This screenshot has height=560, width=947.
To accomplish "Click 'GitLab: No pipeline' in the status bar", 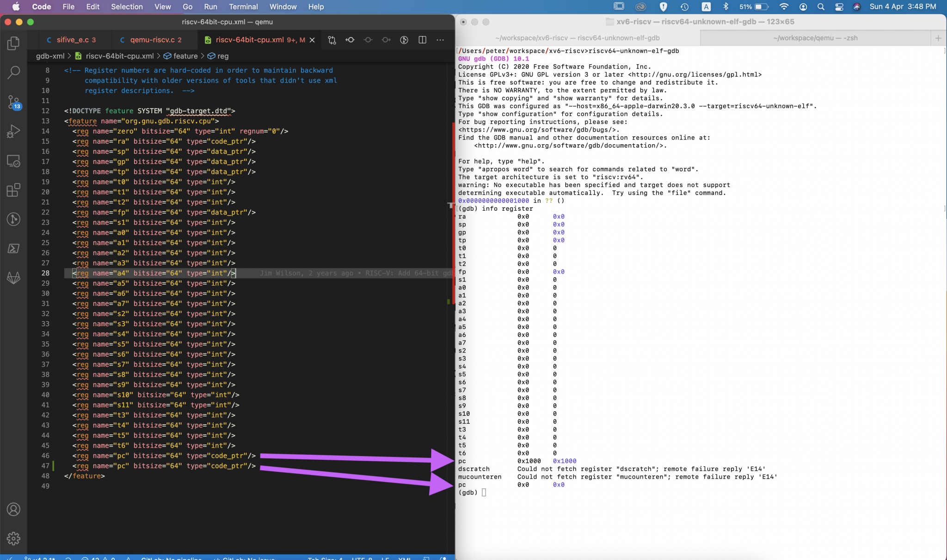I will (x=171, y=558).
